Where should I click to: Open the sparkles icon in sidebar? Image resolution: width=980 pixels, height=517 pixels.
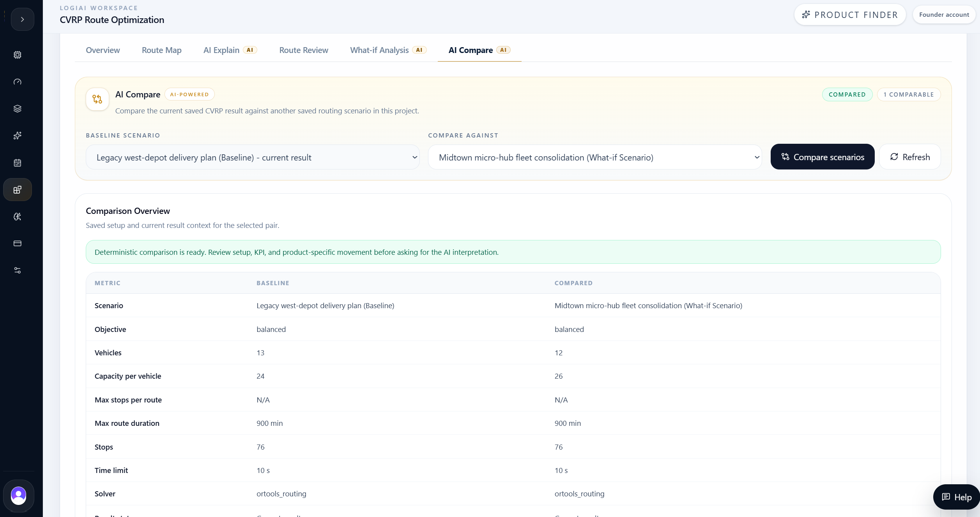pos(18,136)
